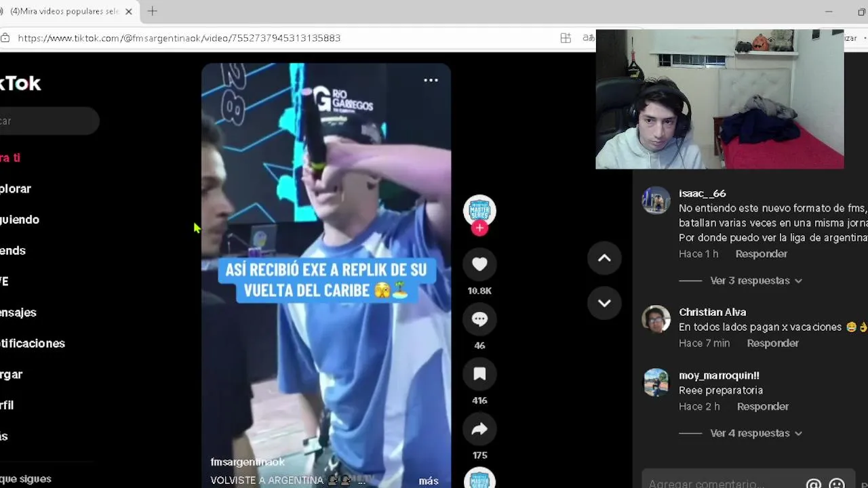Click the TikTok search field
Image resolution: width=868 pixels, height=488 pixels.
coord(49,121)
